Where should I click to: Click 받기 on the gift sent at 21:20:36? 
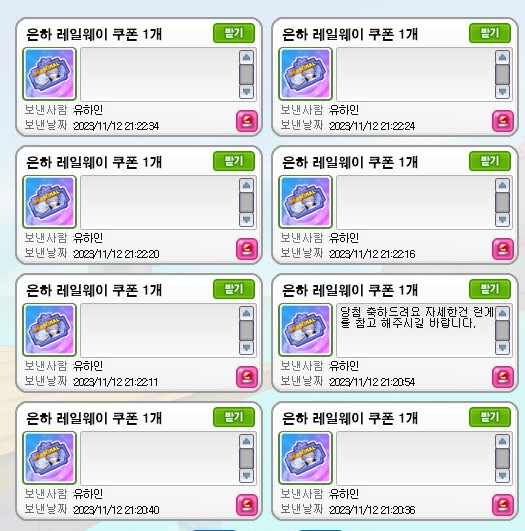point(490,417)
